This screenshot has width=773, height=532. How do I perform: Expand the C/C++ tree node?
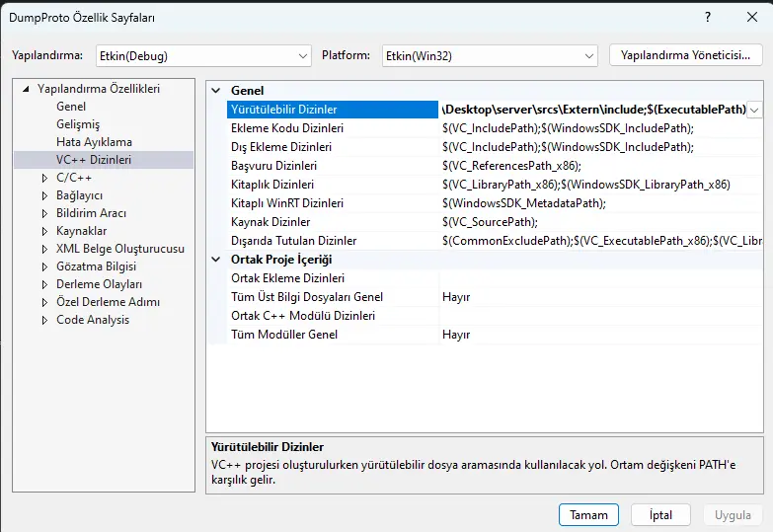44,178
